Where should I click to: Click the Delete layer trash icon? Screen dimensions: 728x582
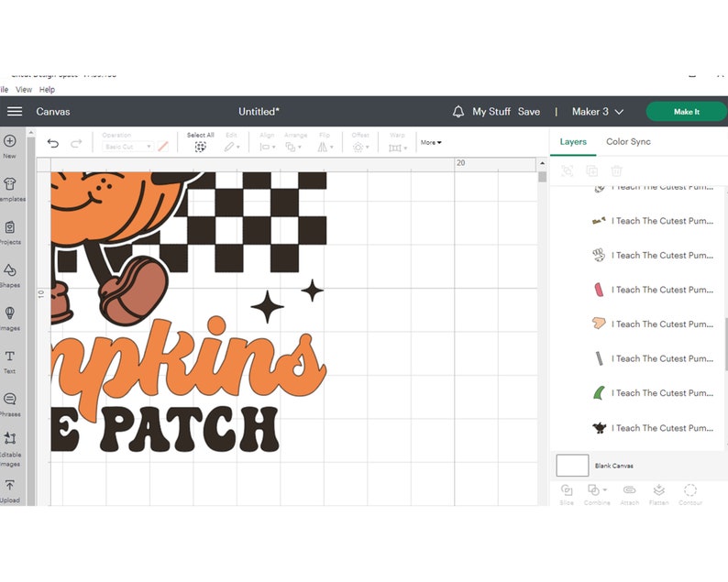pyautogui.click(x=616, y=170)
